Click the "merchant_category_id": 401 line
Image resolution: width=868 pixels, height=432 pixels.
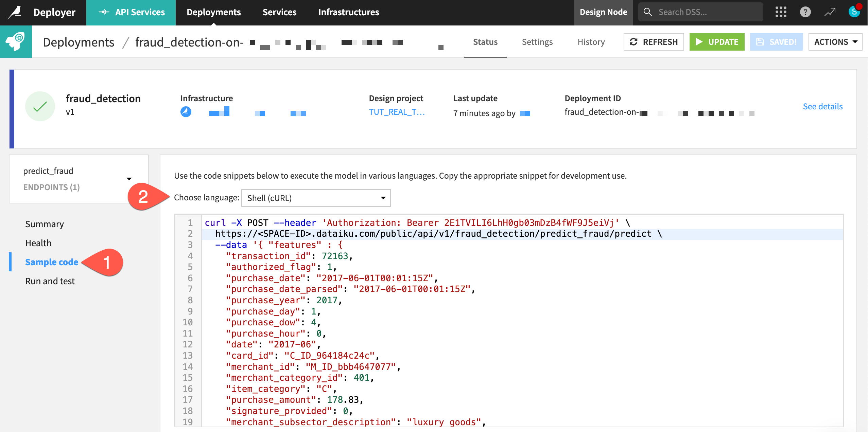pos(300,378)
